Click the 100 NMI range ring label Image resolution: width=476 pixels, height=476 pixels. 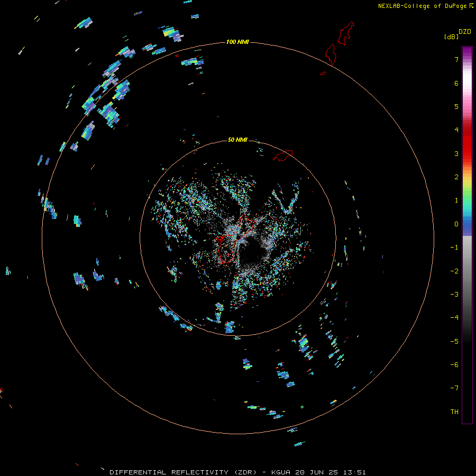click(237, 42)
